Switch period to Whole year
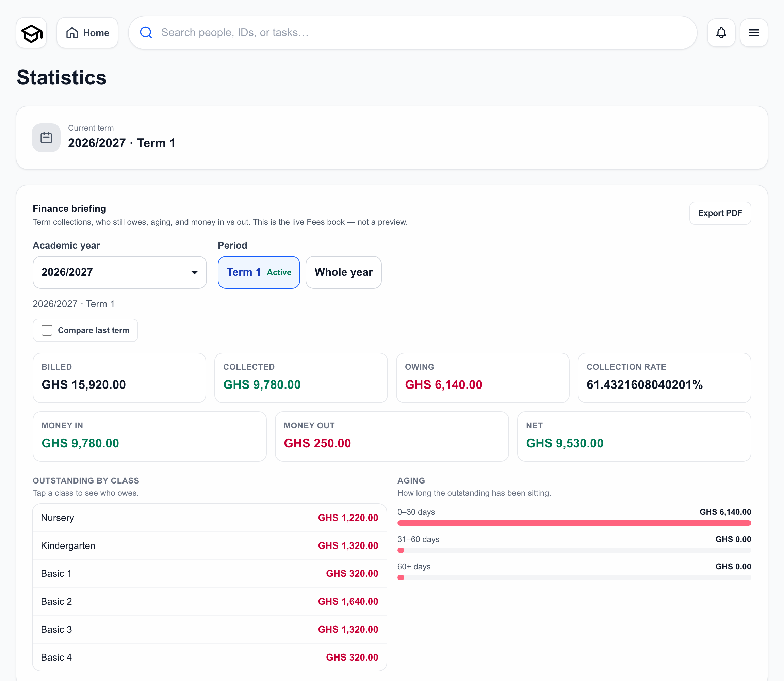 [343, 272]
